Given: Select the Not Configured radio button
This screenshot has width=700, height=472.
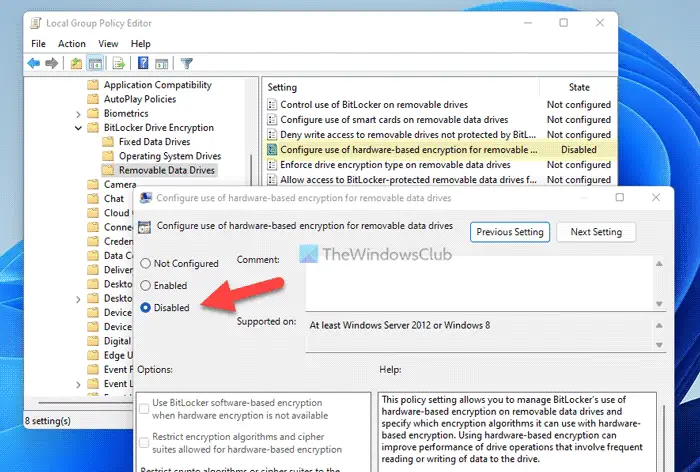Looking at the screenshot, I should pyautogui.click(x=145, y=263).
